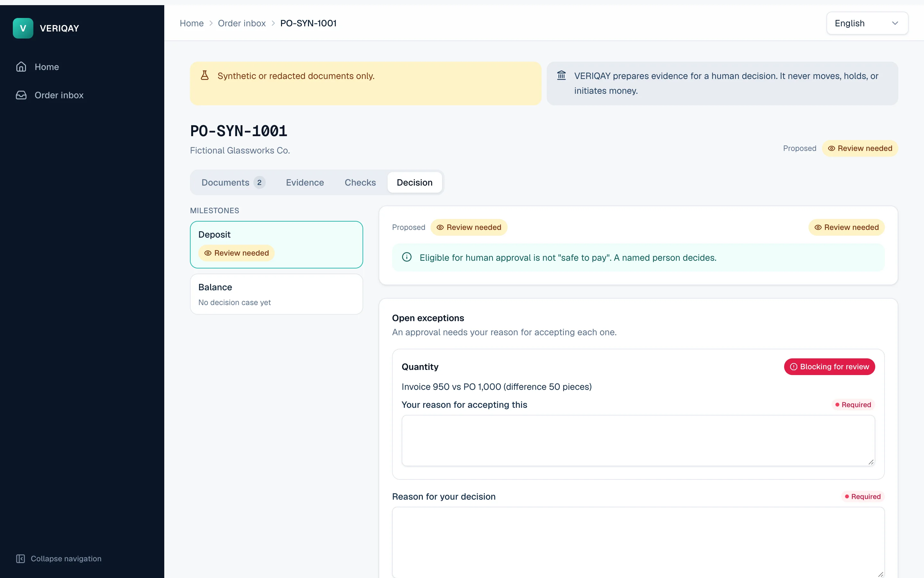Click Required tag beside Reason for your decision
Viewport: 924px width, 578px height.
(862, 496)
